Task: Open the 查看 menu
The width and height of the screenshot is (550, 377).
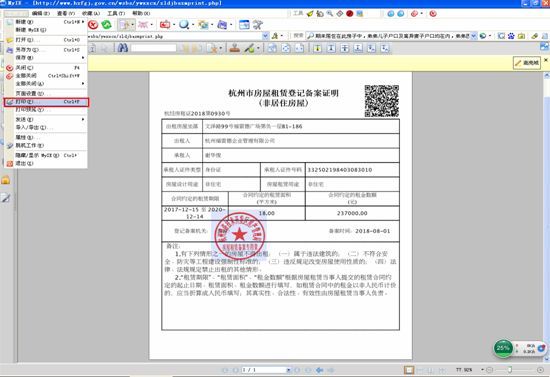Action: click(66, 13)
